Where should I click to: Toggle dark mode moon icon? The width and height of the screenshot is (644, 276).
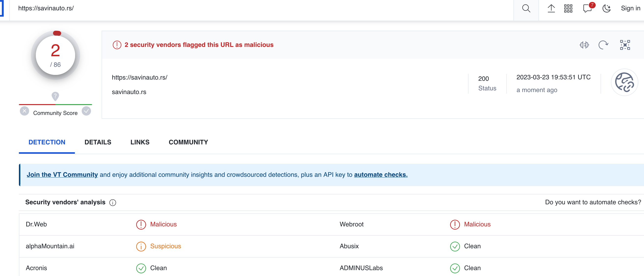click(x=606, y=9)
